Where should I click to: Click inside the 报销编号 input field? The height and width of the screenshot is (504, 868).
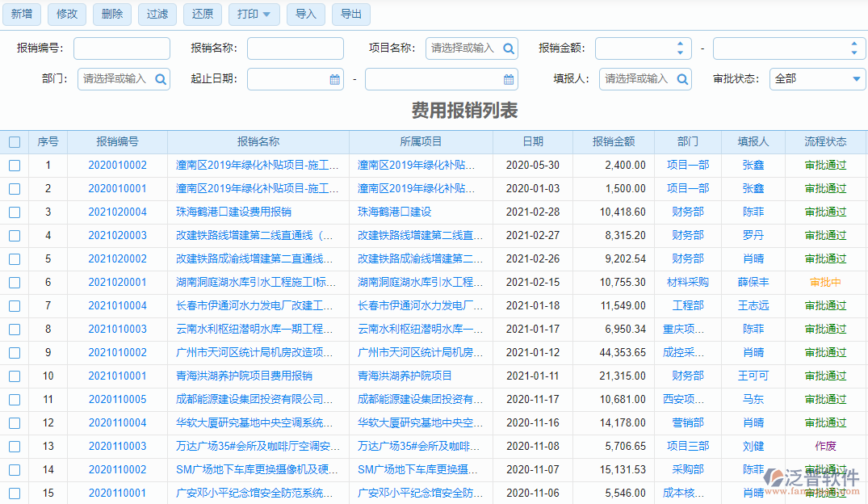click(121, 48)
